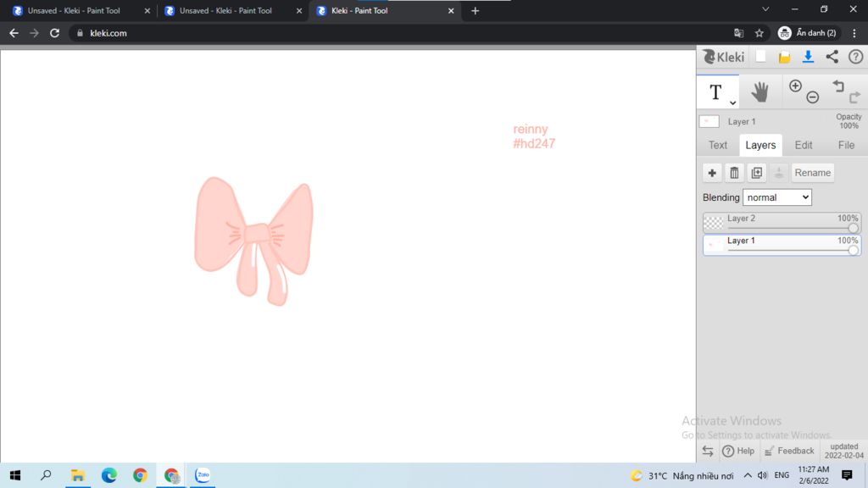Switch to the File tab
The height and width of the screenshot is (488, 868).
click(846, 145)
